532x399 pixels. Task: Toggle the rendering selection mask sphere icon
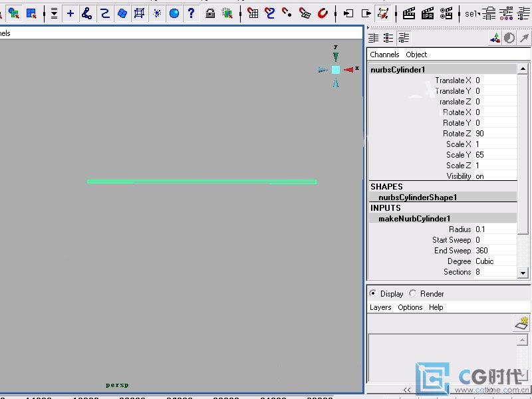pyautogui.click(x=174, y=13)
